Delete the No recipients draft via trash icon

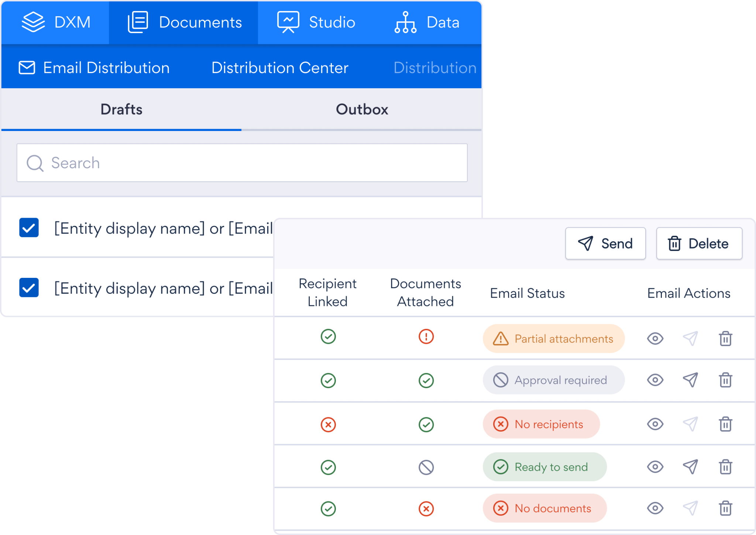click(x=725, y=424)
